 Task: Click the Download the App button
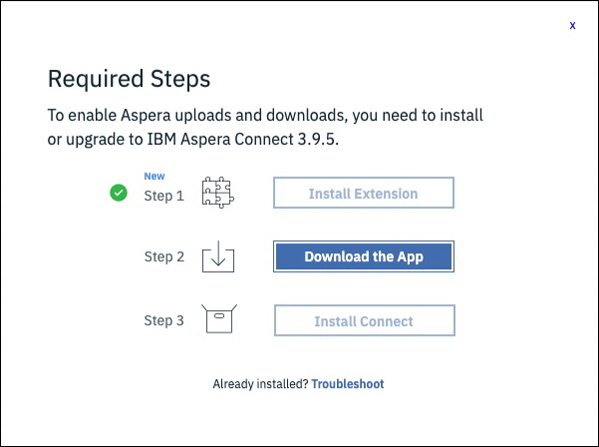tap(364, 256)
